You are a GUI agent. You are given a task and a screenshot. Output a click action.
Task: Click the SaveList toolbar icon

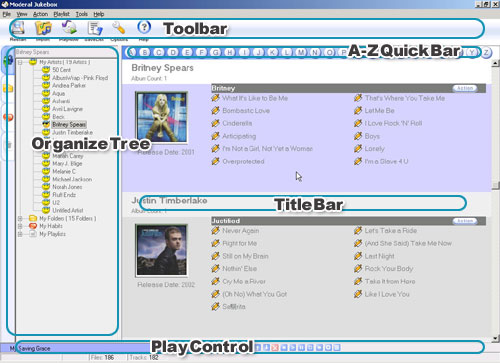tap(95, 28)
